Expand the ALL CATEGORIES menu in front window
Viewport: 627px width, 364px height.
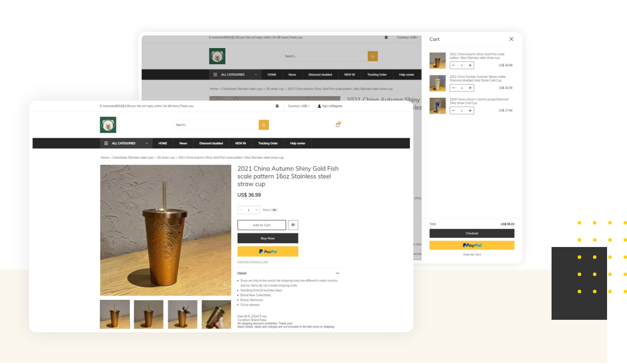(x=126, y=143)
